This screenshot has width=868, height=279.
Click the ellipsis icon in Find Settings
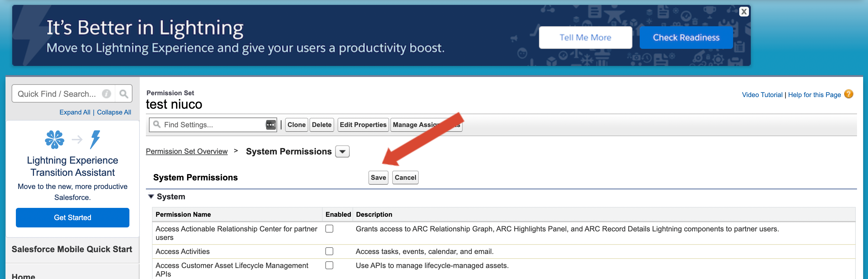pyautogui.click(x=271, y=125)
